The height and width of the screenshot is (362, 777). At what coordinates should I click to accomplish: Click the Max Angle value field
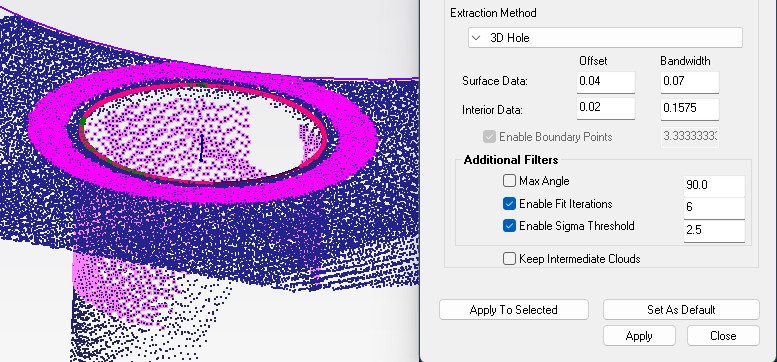click(x=714, y=185)
